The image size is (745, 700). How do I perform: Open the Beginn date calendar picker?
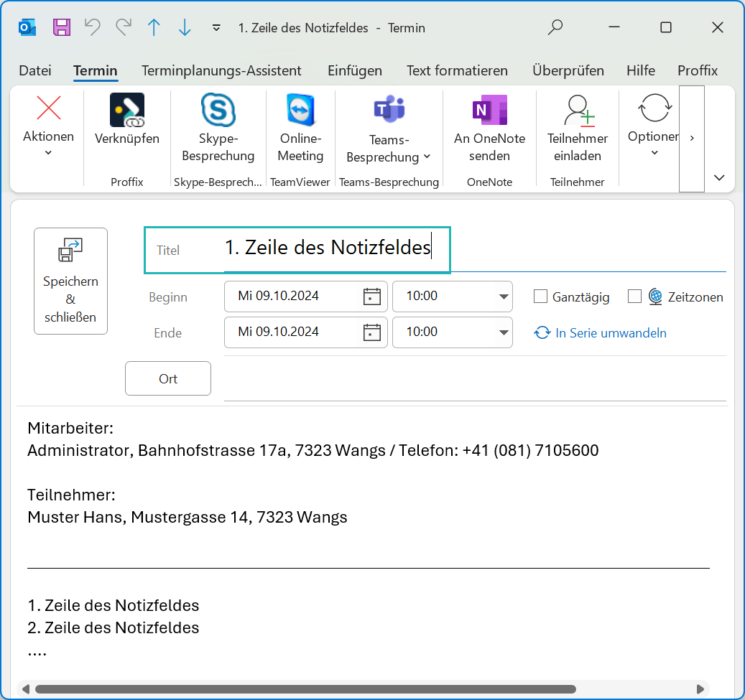pyautogui.click(x=371, y=297)
